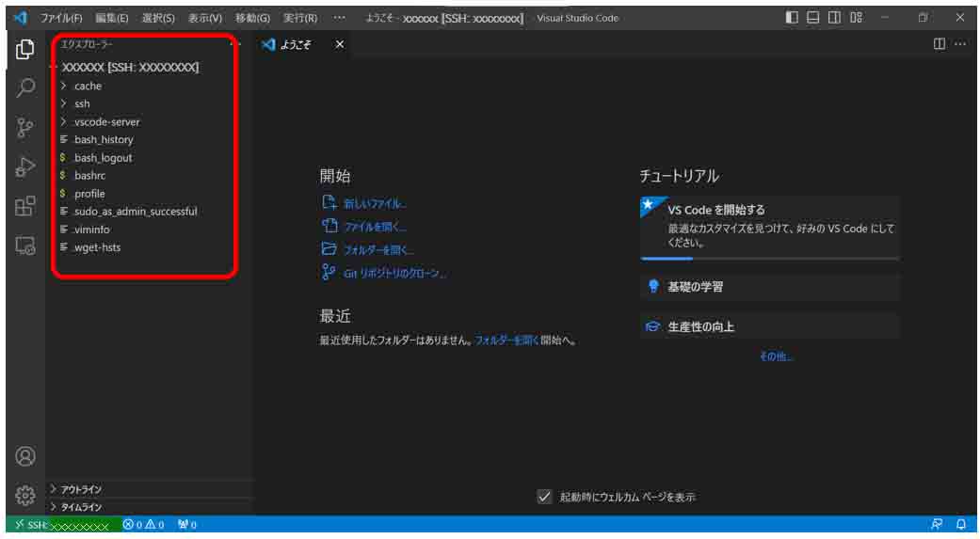The height and width of the screenshot is (539, 980).
Task: Expand the .vscode-server folder
Action: [105, 121]
